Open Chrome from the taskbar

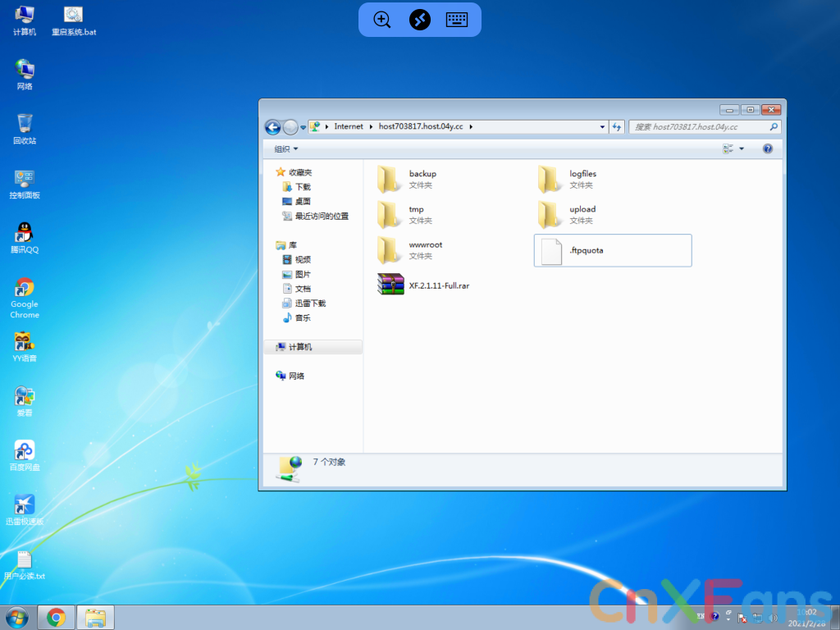pos(56,618)
